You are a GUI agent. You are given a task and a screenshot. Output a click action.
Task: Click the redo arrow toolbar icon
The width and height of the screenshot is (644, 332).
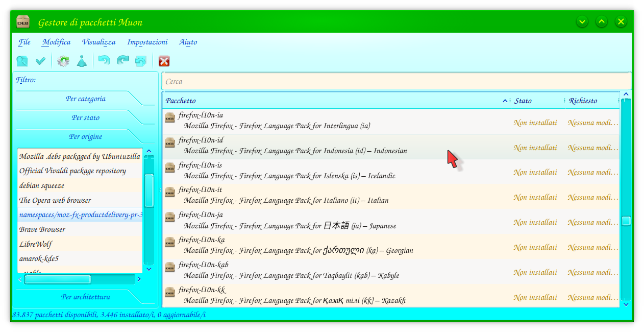pos(122,61)
